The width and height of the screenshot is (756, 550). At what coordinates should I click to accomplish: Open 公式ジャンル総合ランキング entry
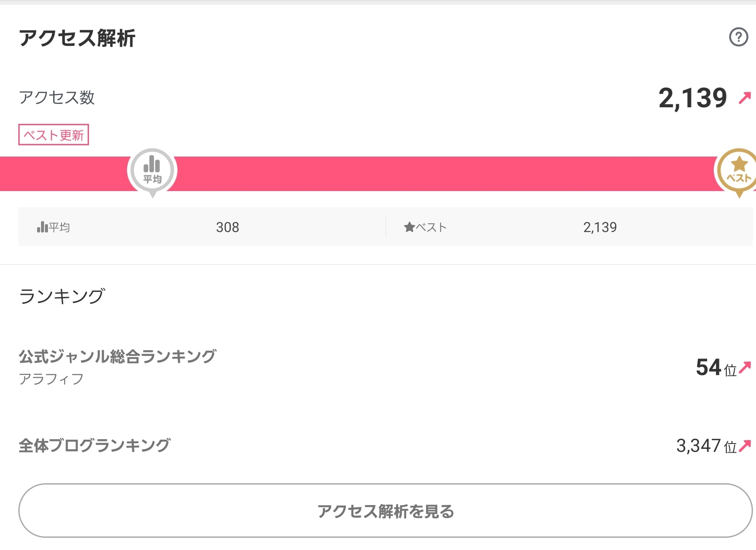(x=117, y=356)
